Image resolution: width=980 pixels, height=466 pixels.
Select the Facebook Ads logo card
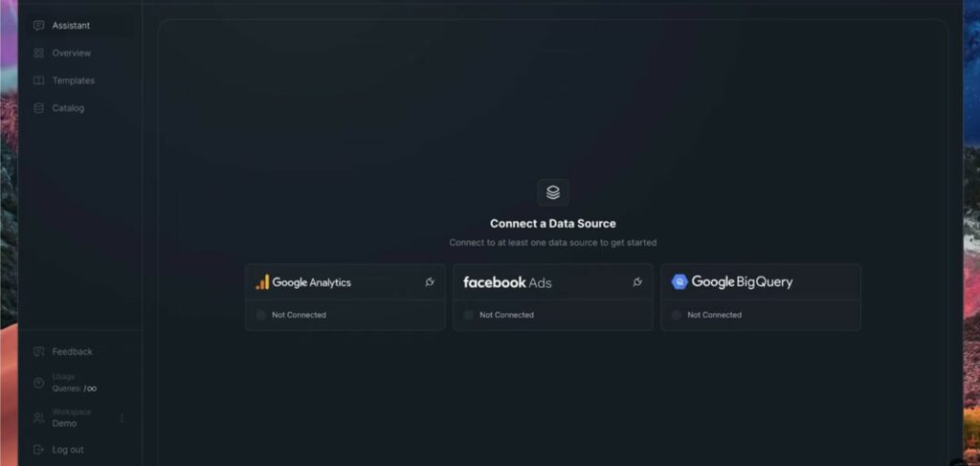coord(507,282)
